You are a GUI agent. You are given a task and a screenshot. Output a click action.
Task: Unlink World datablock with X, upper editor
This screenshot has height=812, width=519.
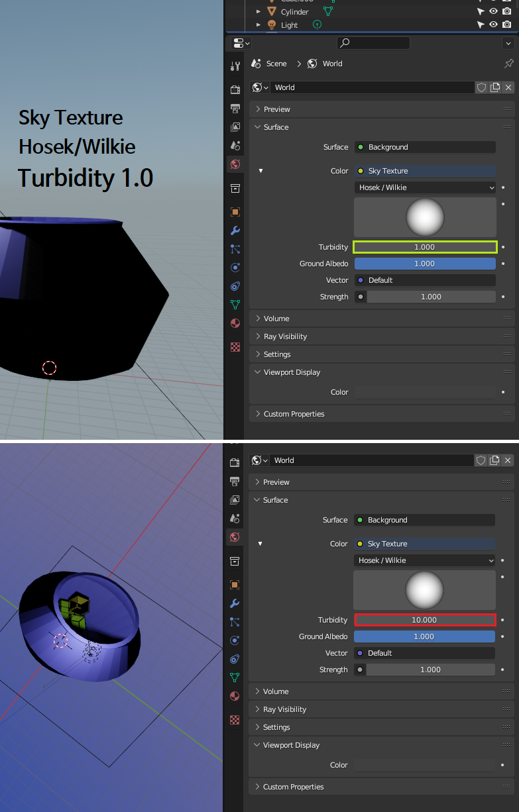coord(508,87)
